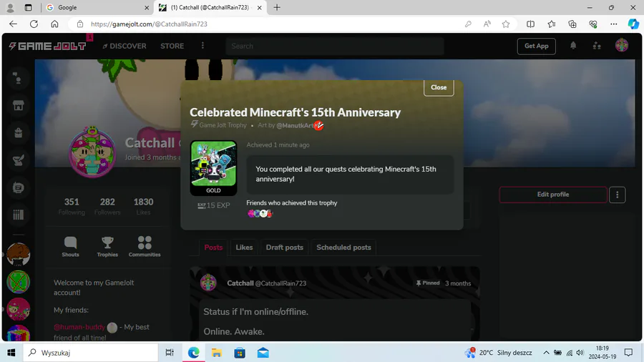Screen dimensions: 644x362
Task: Reload the current page
Action: click(34, 24)
